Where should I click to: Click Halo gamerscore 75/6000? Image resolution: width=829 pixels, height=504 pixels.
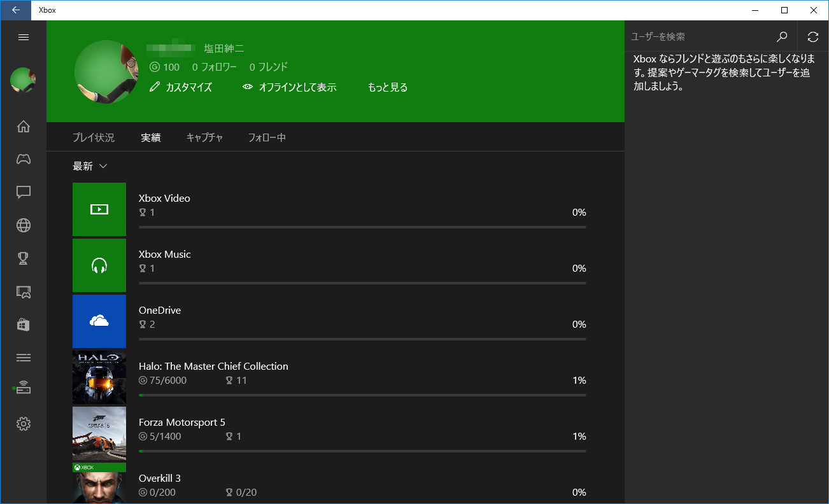(x=163, y=381)
